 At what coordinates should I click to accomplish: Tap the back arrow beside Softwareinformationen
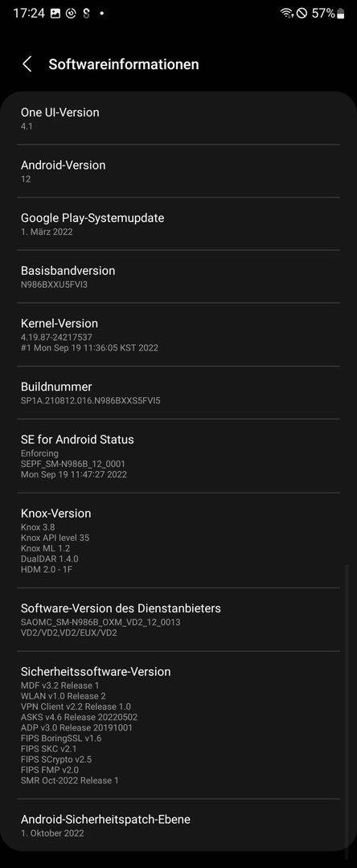click(27, 63)
